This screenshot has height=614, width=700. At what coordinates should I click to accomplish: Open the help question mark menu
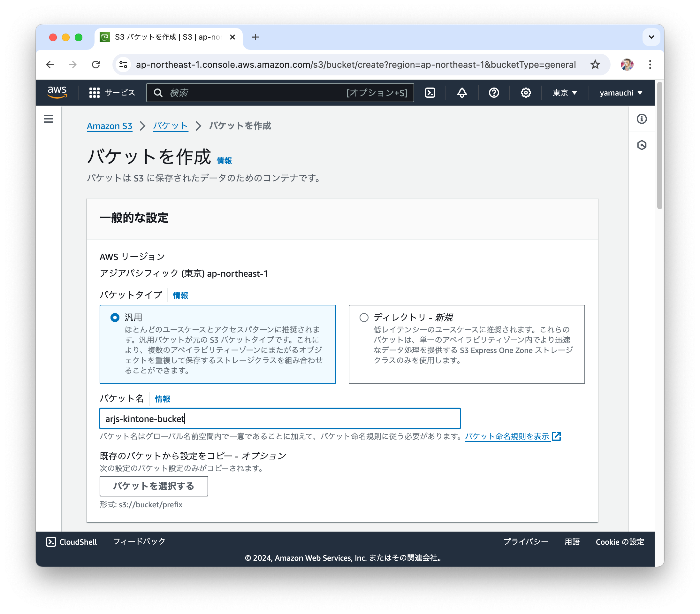tap(494, 93)
